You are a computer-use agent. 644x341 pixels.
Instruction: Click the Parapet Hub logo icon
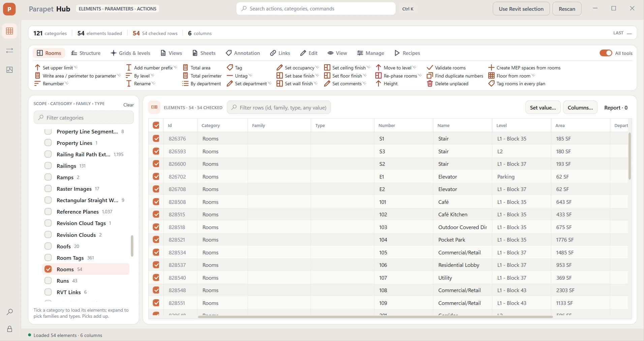[9, 9]
